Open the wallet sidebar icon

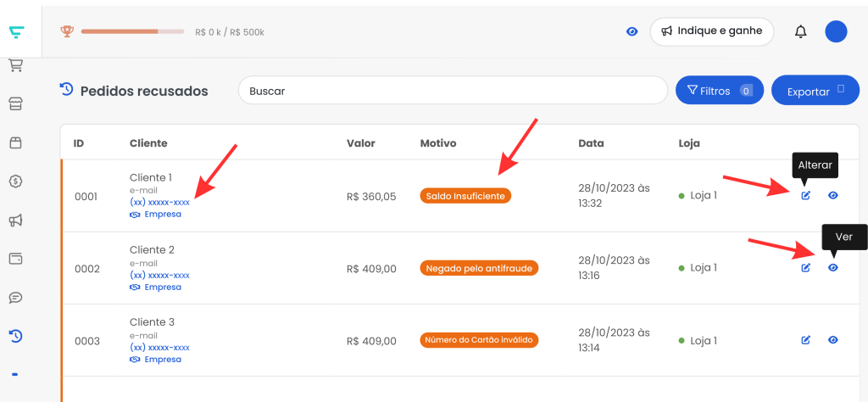[16, 259]
